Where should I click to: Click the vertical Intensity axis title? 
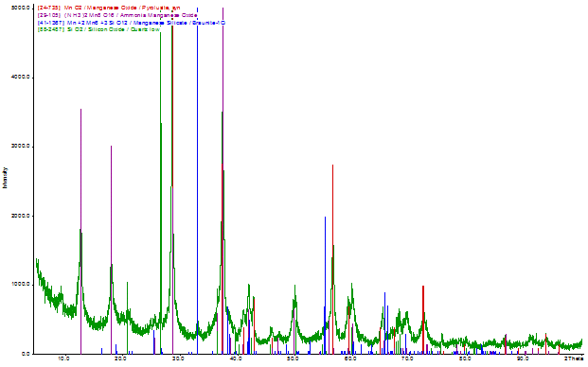pos(6,178)
